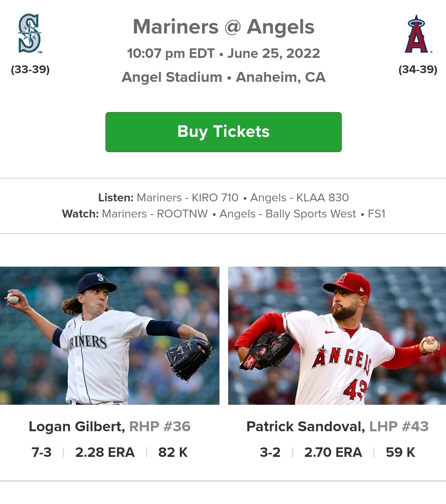The height and width of the screenshot is (504, 446).
Task: Tap the Angel Stadium venue text
Action: tap(172, 77)
